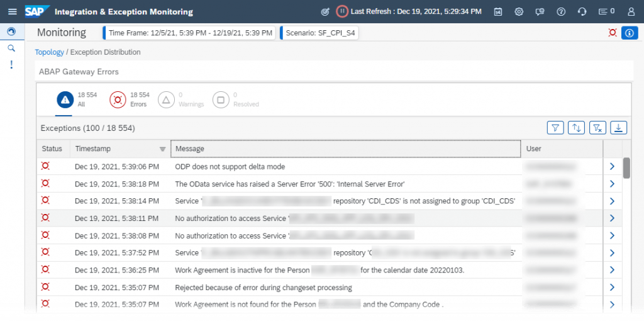Open the calendar time frame icon
The image size is (644, 321).
pos(498,11)
